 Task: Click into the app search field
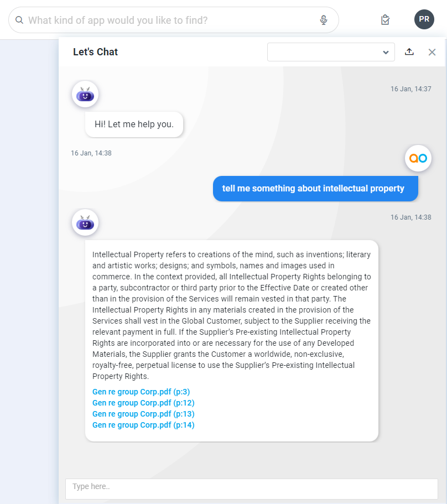pos(166,20)
